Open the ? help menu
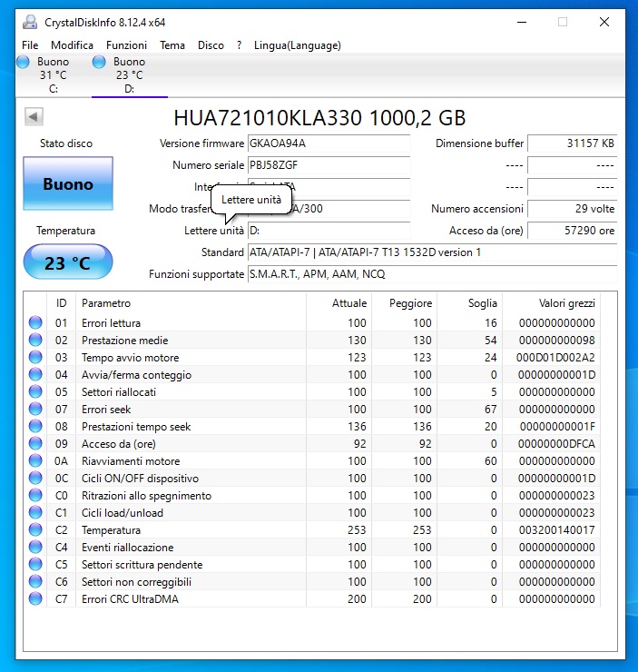 point(239,45)
